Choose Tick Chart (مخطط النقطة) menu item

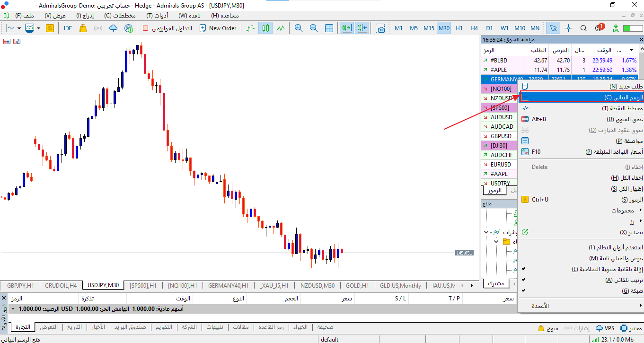click(x=582, y=108)
